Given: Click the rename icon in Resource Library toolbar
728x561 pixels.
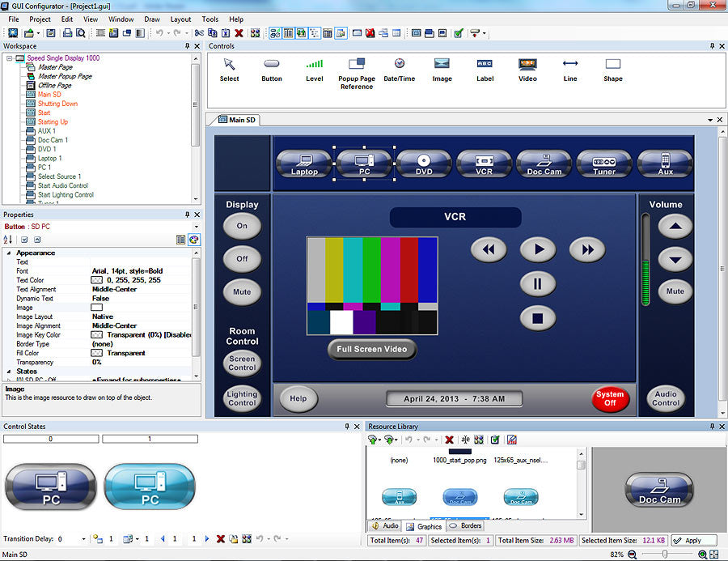Looking at the screenshot, I should pos(465,440).
